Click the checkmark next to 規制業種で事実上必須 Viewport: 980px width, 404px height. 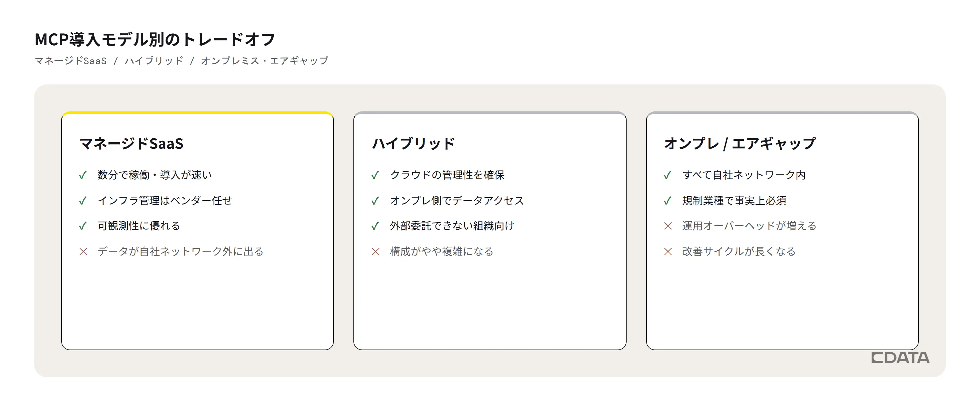(667, 201)
